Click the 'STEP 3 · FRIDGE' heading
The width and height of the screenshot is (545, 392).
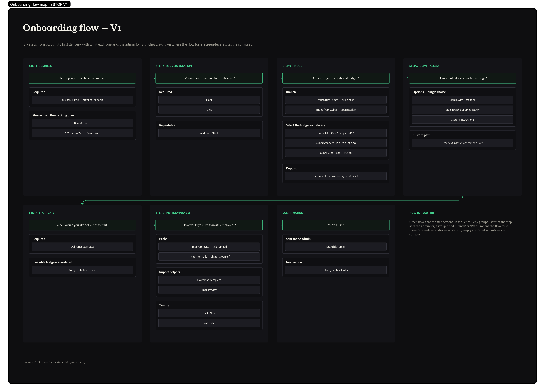(292, 66)
